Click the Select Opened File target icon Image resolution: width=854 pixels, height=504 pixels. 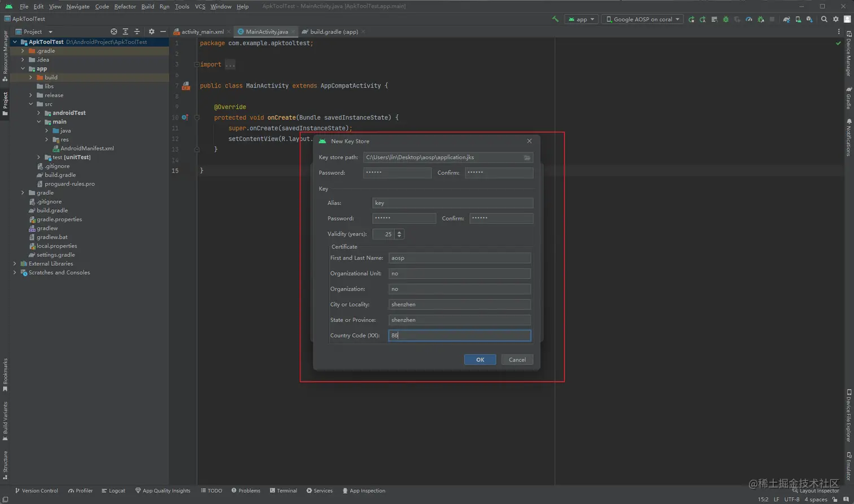pyautogui.click(x=114, y=32)
